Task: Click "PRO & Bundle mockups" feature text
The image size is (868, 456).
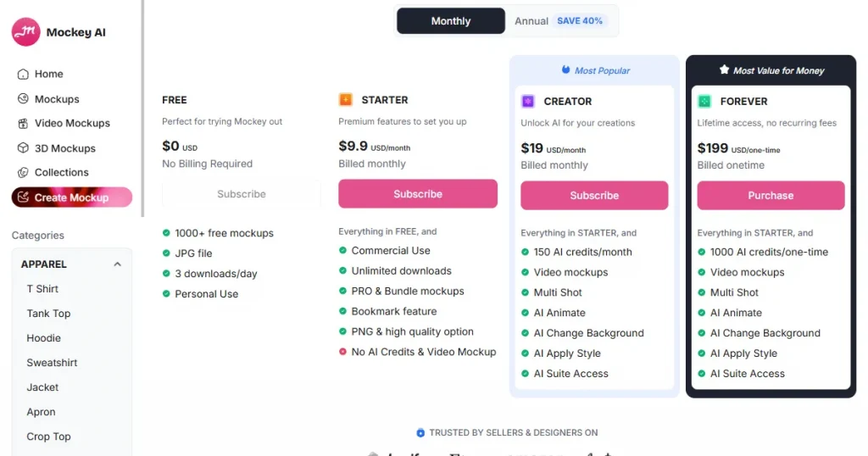Action: pos(408,291)
